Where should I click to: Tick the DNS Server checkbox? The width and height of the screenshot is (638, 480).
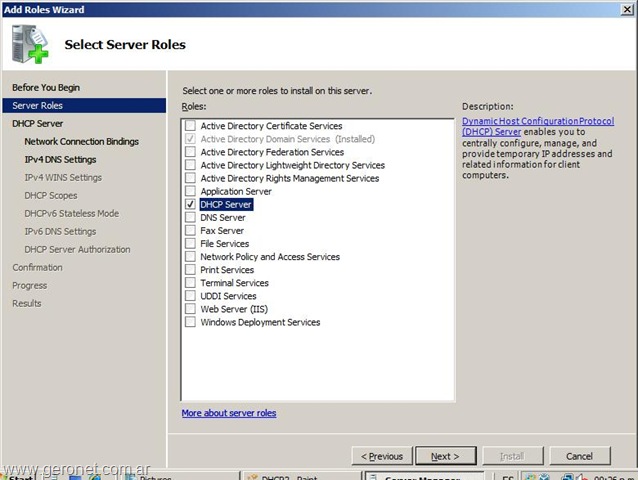pyautogui.click(x=190, y=217)
